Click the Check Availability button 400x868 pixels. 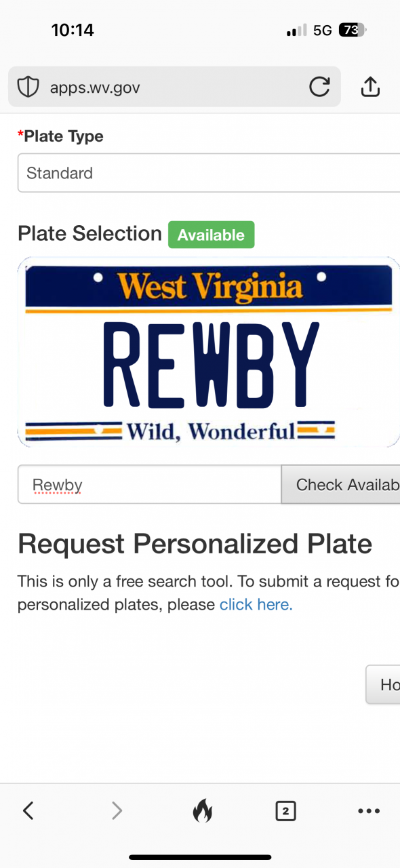click(341, 484)
